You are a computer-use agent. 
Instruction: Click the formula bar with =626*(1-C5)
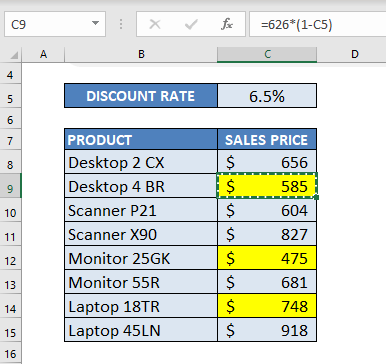(318, 24)
